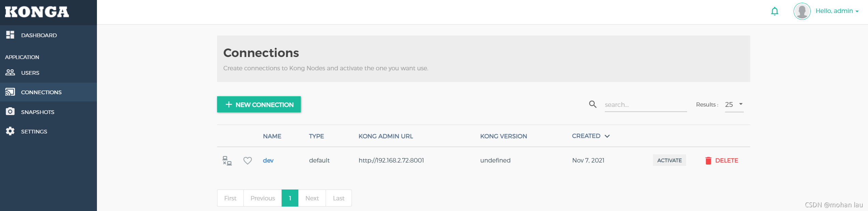Open the Hello, admin dropdown

[837, 11]
